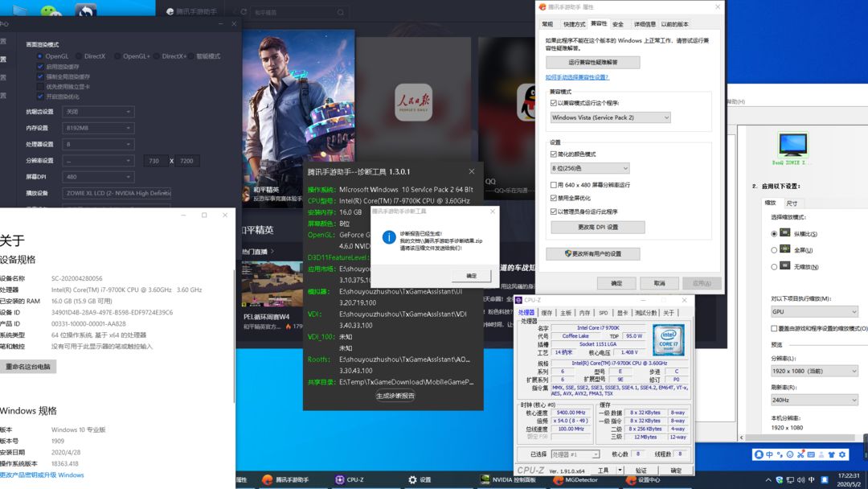
Task: Toggle the unchecked third rendering checkbox
Action: point(40,87)
